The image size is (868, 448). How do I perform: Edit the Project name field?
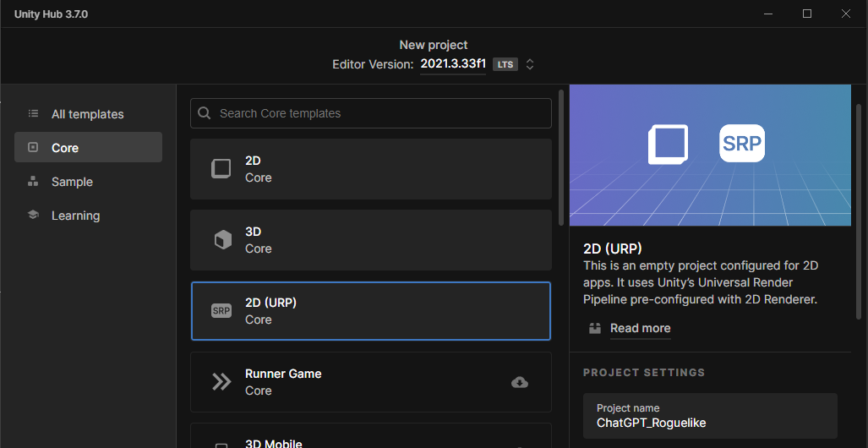point(710,416)
